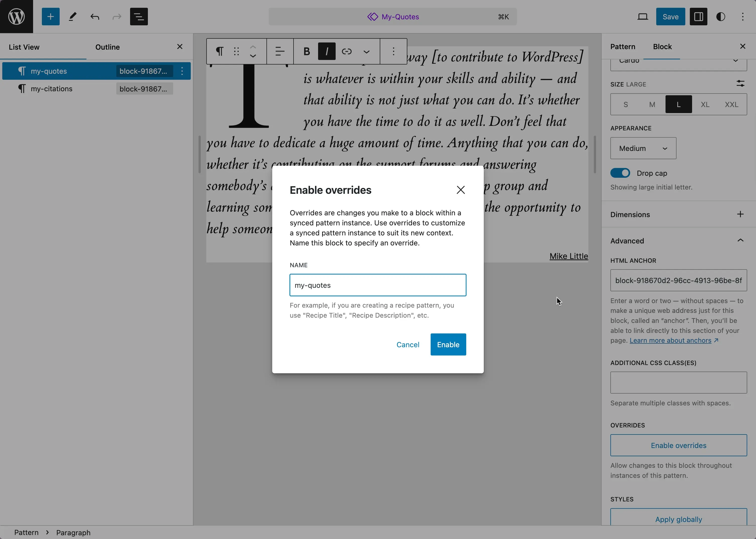Screen dimensions: 756x539
Task: Switch to the Pattern tab
Action: pyautogui.click(x=622, y=47)
